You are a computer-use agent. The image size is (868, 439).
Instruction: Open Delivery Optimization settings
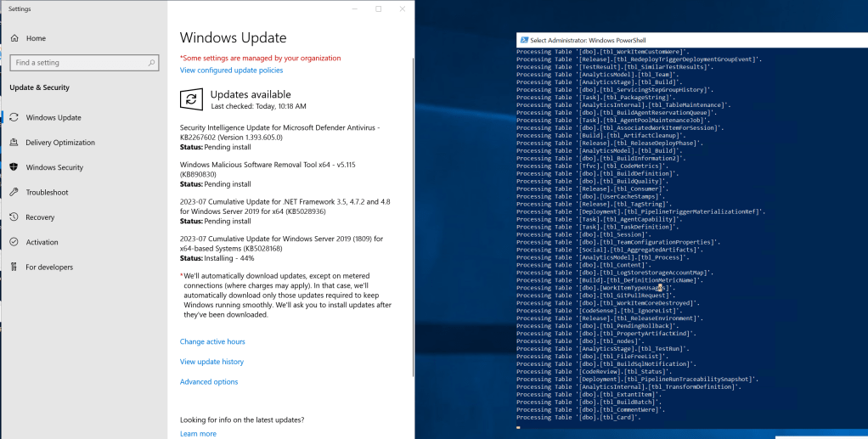point(60,143)
